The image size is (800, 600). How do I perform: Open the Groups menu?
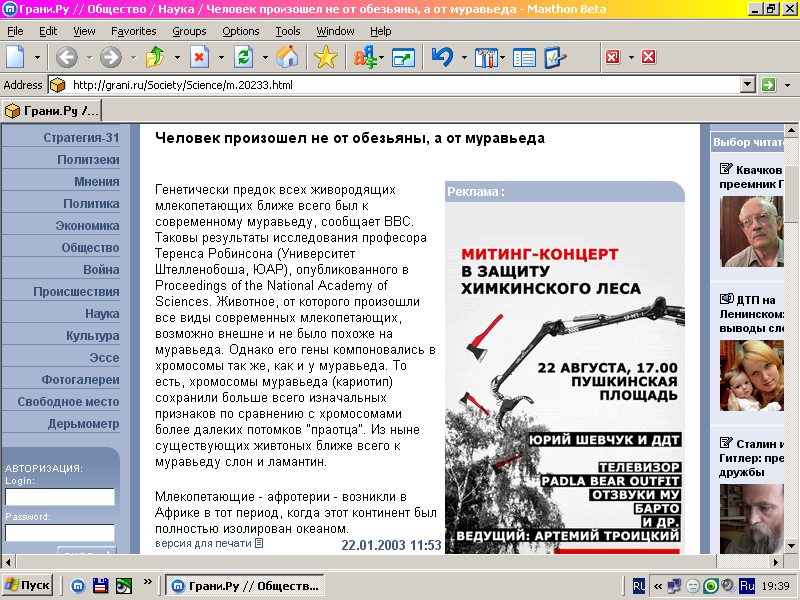click(189, 31)
